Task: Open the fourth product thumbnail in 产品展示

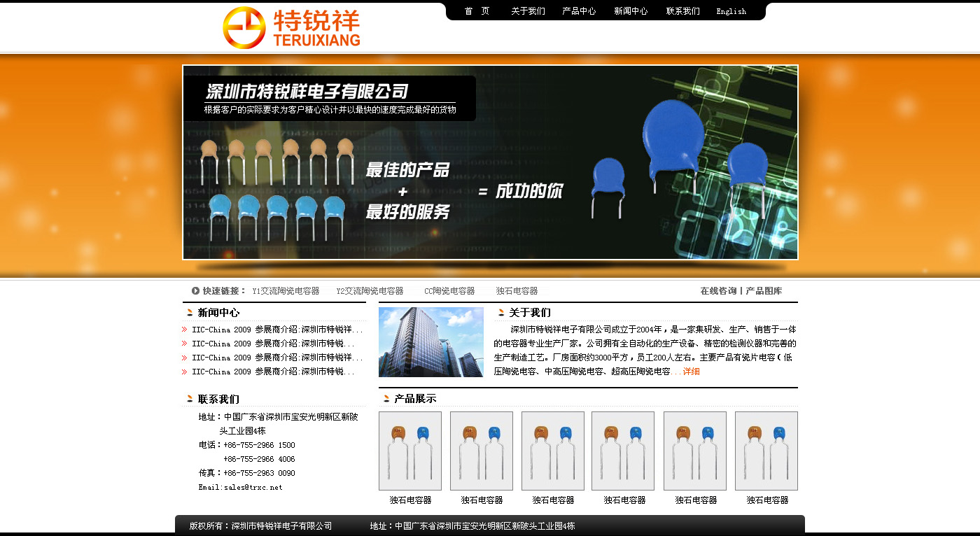Action: tap(623, 451)
